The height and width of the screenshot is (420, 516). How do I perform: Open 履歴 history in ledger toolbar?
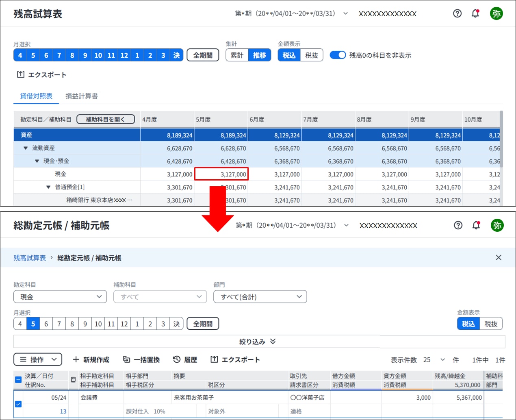(x=185, y=359)
